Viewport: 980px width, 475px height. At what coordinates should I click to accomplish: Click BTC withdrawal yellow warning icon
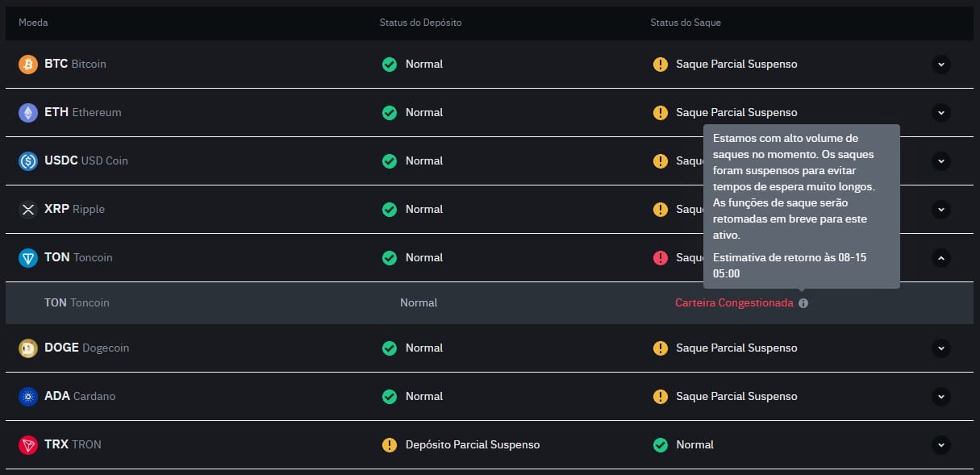click(661, 64)
